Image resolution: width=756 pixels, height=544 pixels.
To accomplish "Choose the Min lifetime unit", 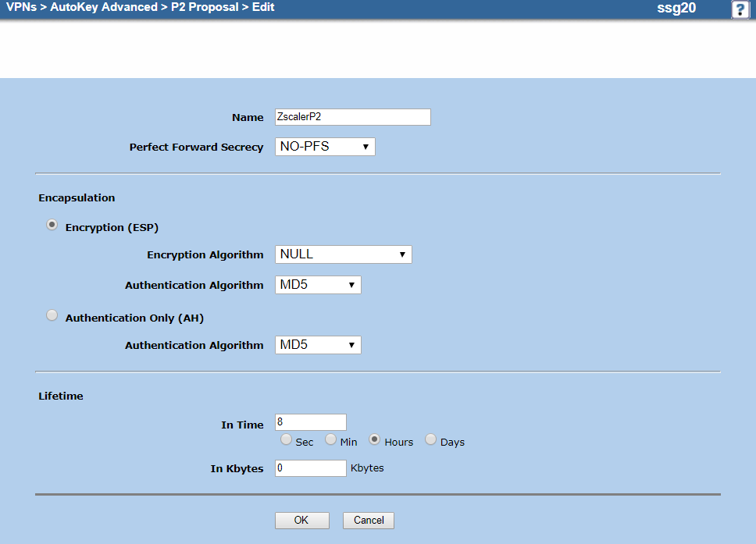I will coord(331,440).
